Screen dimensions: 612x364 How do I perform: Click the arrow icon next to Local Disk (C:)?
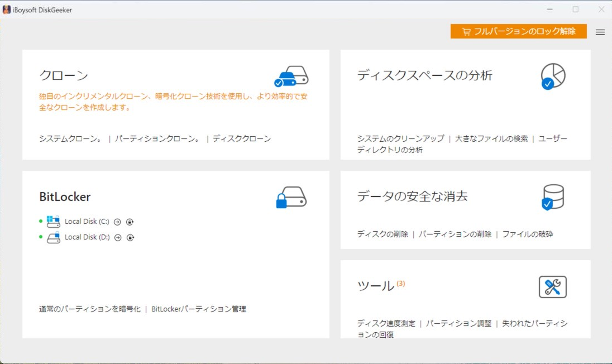[117, 222]
